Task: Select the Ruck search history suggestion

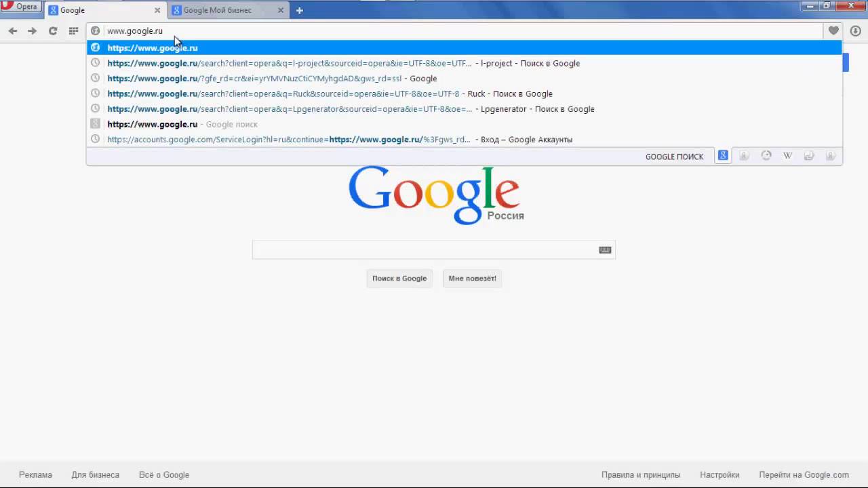Action: [x=465, y=94]
